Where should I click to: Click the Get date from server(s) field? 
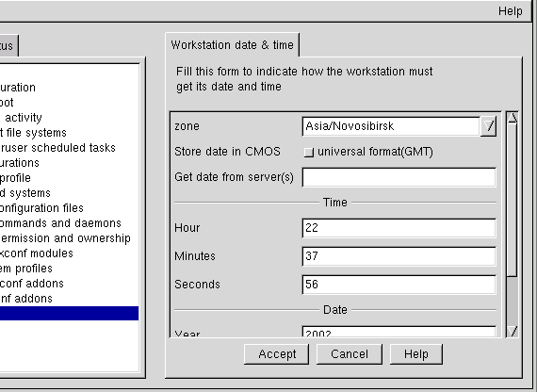pyautogui.click(x=399, y=177)
